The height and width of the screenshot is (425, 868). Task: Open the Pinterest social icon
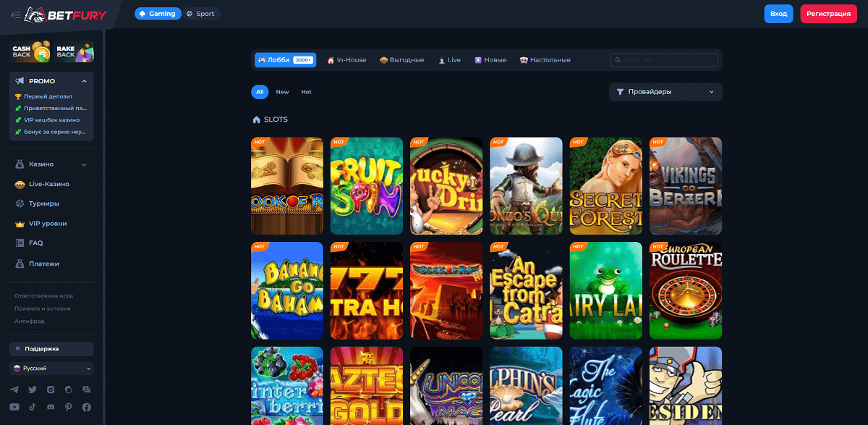(69, 408)
